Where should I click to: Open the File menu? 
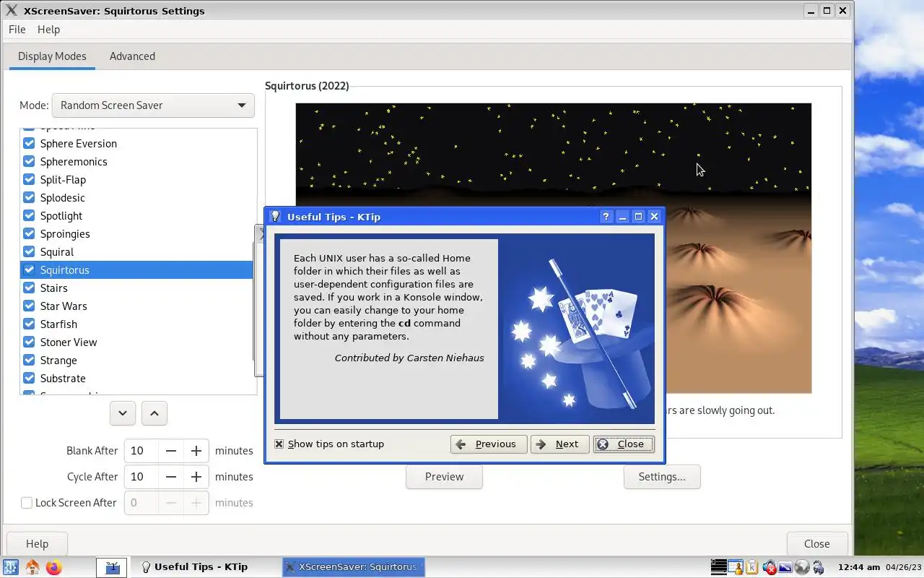coord(17,30)
